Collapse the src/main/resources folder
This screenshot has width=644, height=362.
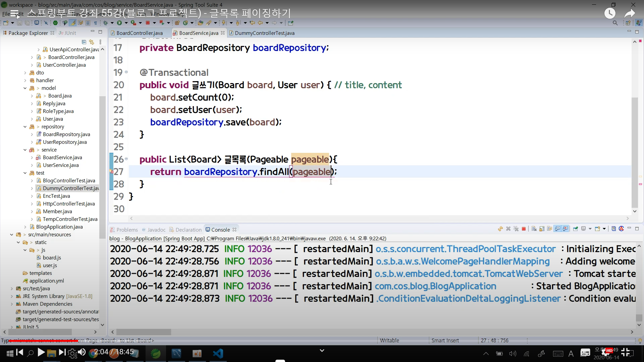[12, 235]
